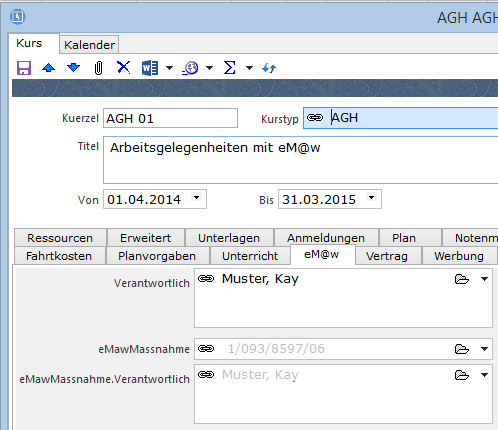The height and width of the screenshot is (430, 498).
Task: Click the Sigma sum icon
Action: [x=230, y=68]
